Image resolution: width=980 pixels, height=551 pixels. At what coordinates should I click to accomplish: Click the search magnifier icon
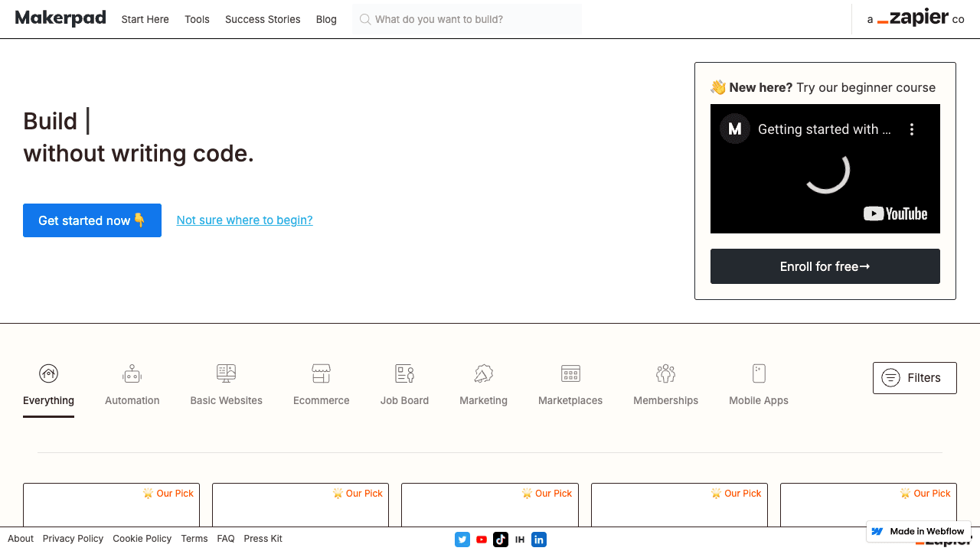(x=365, y=19)
